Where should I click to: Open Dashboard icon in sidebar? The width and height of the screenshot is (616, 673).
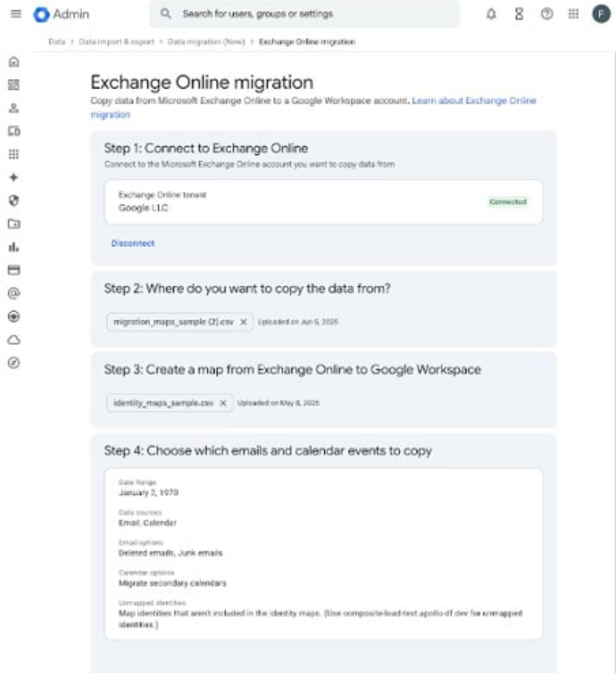pos(14,85)
